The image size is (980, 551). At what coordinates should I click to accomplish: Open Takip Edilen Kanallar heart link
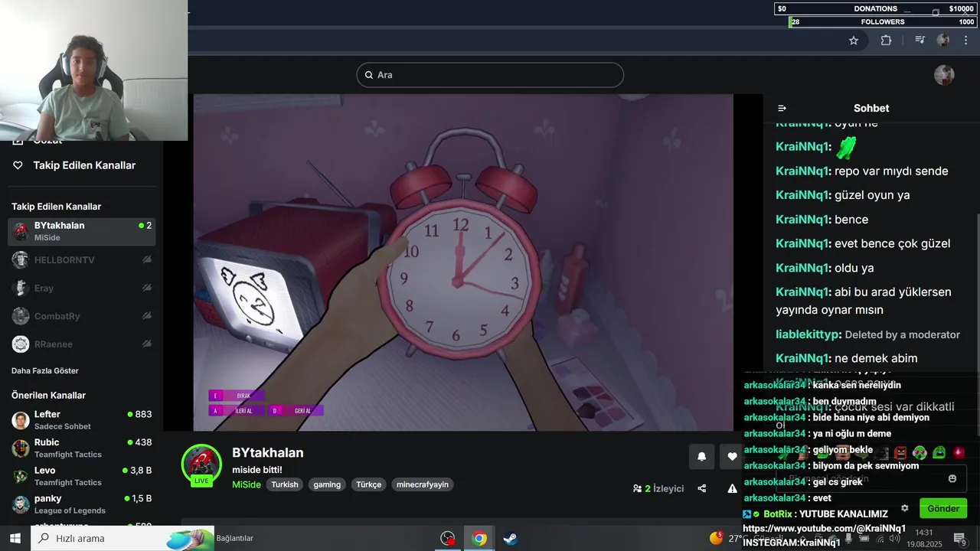pyautogui.click(x=74, y=165)
